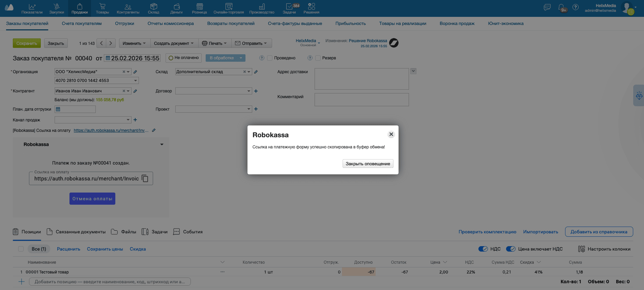The height and width of the screenshot is (290, 644).
Task: Click the Комментарий text field
Action: click(361, 99)
